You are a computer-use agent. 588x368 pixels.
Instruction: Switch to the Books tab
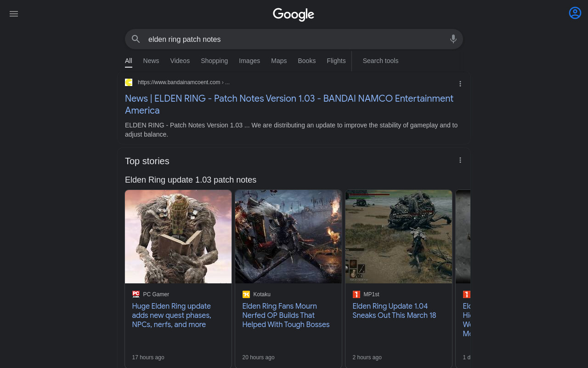307,61
